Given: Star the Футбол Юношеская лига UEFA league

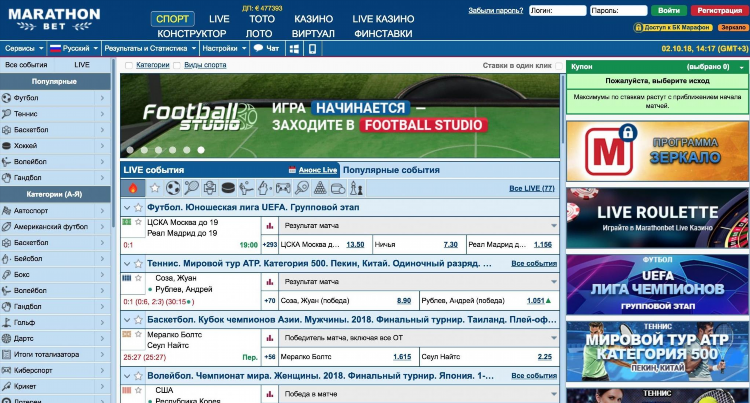Looking at the screenshot, I should click(x=138, y=207).
